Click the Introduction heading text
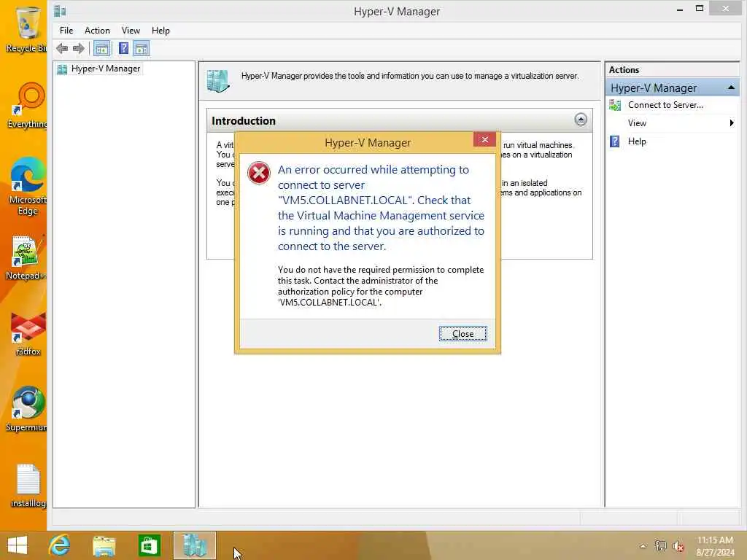The width and height of the screenshot is (747, 560). (x=244, y=120)
